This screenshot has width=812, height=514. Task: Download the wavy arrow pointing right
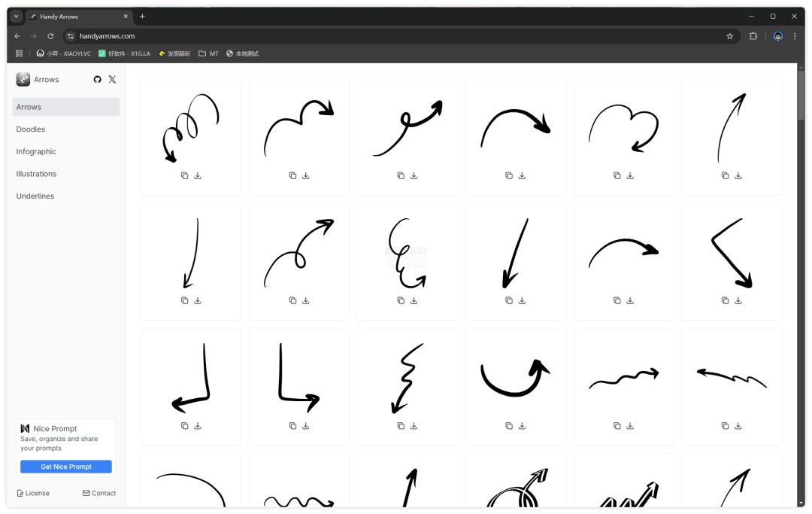630,426
